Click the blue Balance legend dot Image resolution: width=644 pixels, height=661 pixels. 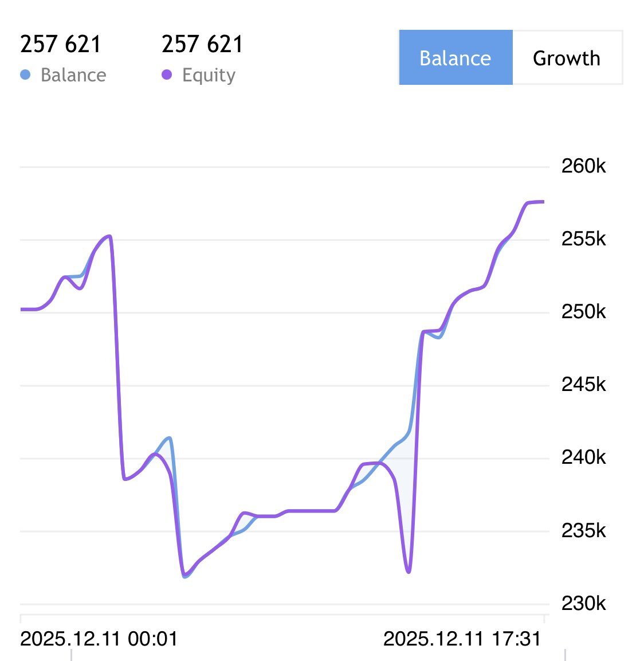tap(25, 75)
